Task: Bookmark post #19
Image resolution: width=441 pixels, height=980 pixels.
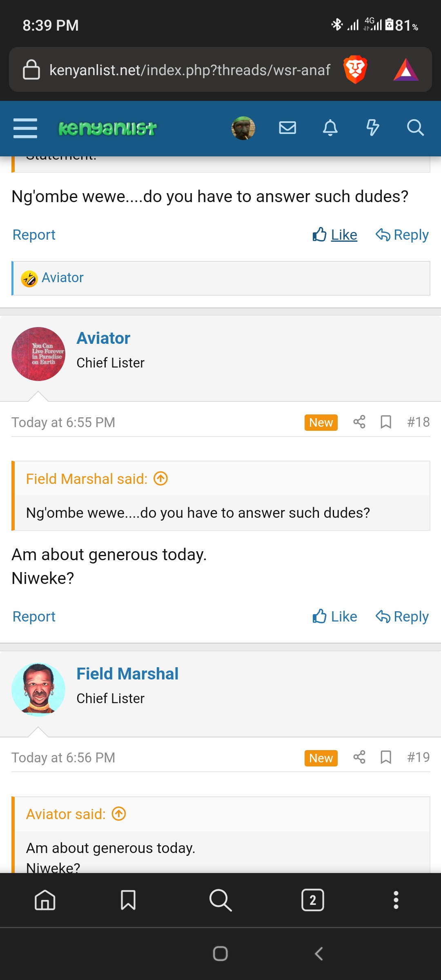Action: pyautogui.click(x=386, y=757)
